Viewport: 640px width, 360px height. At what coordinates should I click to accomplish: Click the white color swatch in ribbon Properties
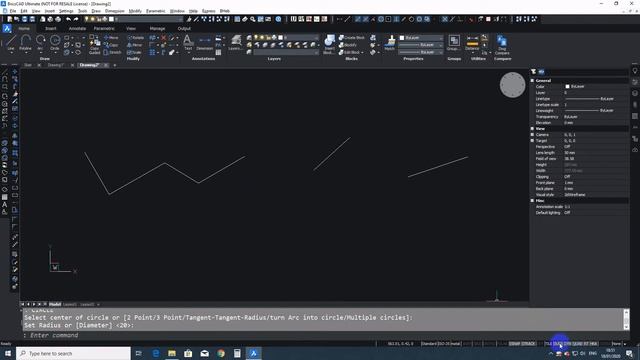click(402, 38)
